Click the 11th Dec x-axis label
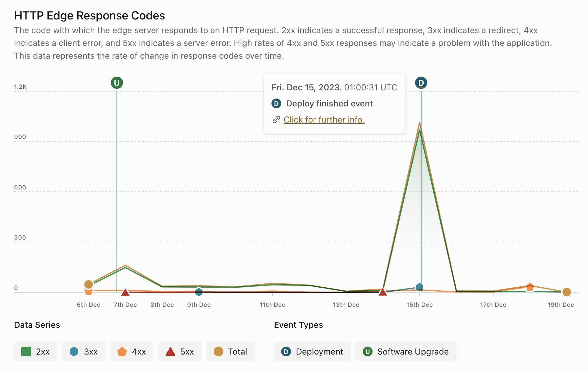The height and width of the screenshot is (374, 588). point(272,305)
